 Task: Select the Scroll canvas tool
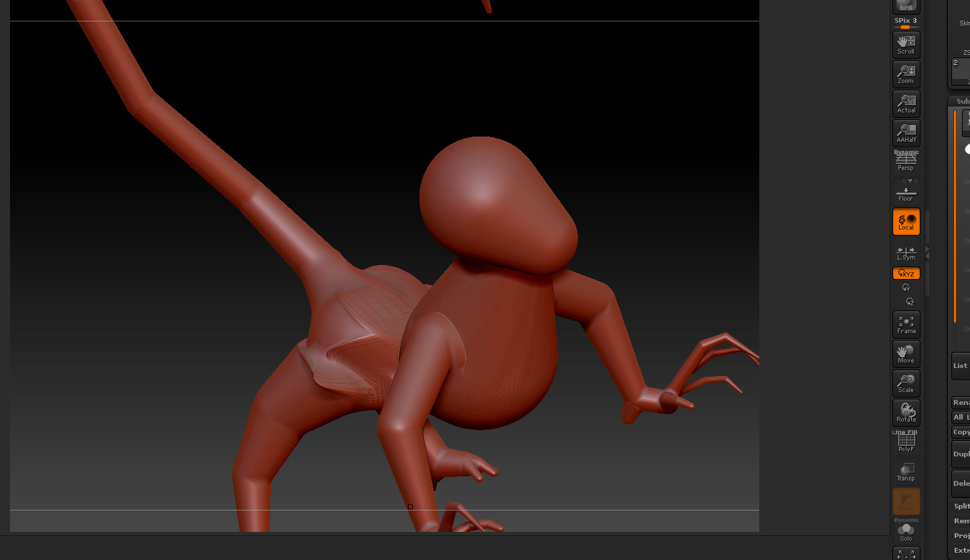[906, 45]
